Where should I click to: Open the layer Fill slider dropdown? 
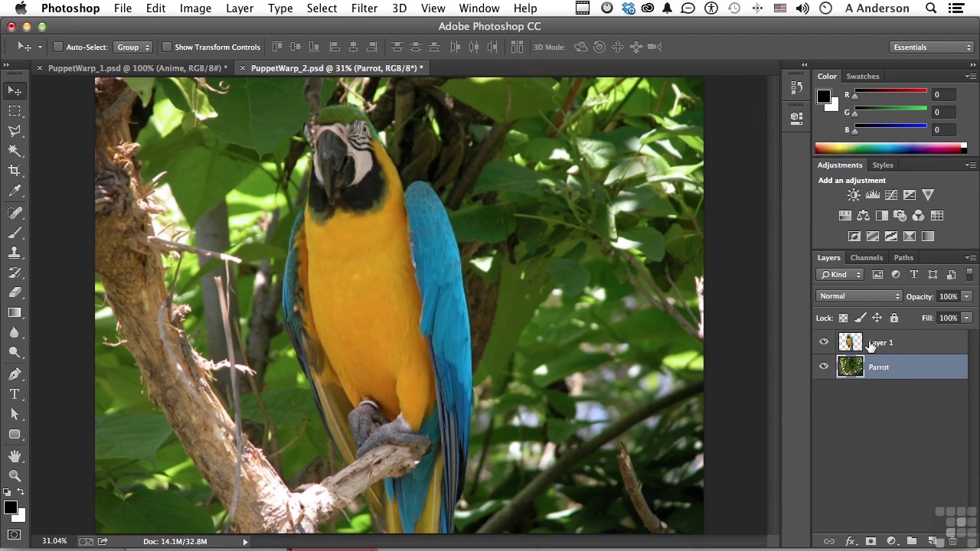coord(966,318)
